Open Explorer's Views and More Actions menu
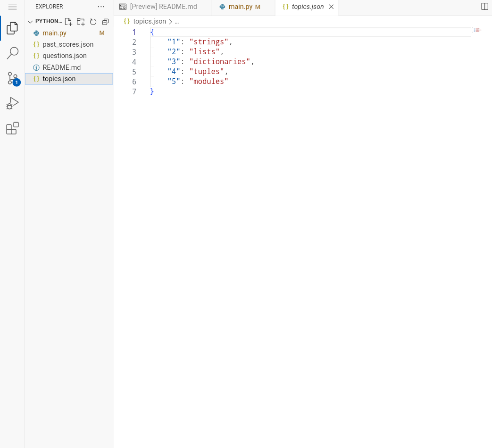 click(x=101, y=7)
